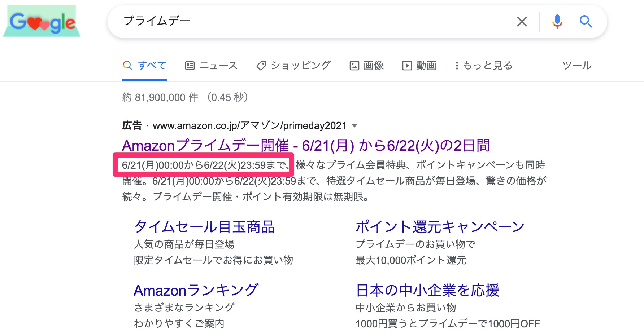
Task: Click the three-dot icon beside もっと見る
Action: pos(457,66)
